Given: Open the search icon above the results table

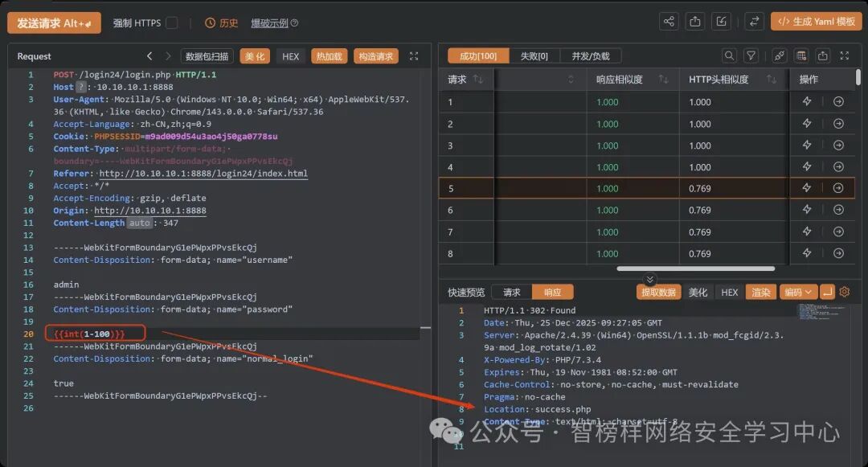Looking at the screenshot, I should [730, 56].
